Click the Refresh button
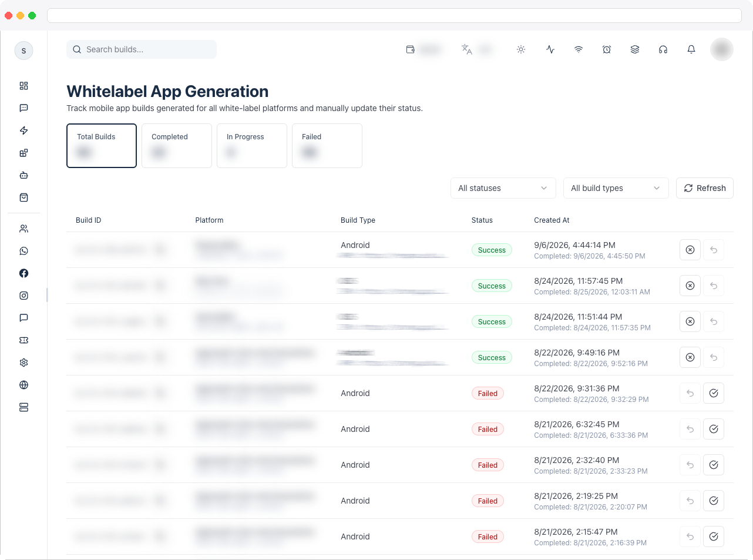Screen dimensions: 753x560 click(x=705, y=188)
